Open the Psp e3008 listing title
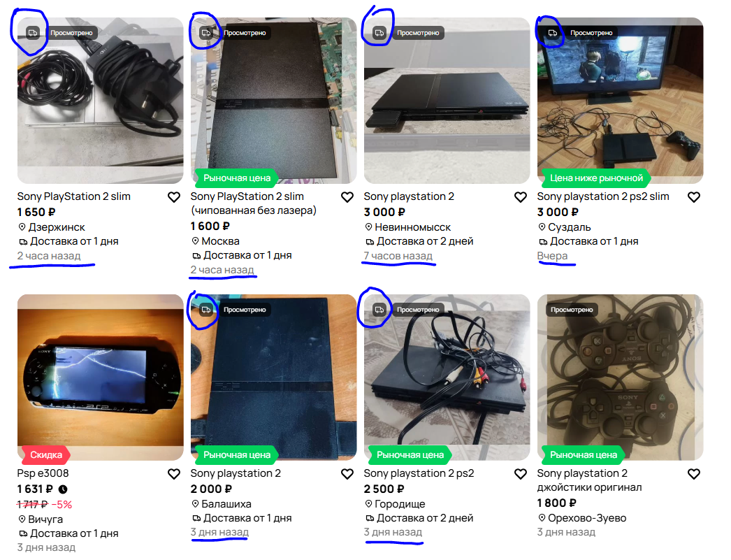 [x=43, y=473]
